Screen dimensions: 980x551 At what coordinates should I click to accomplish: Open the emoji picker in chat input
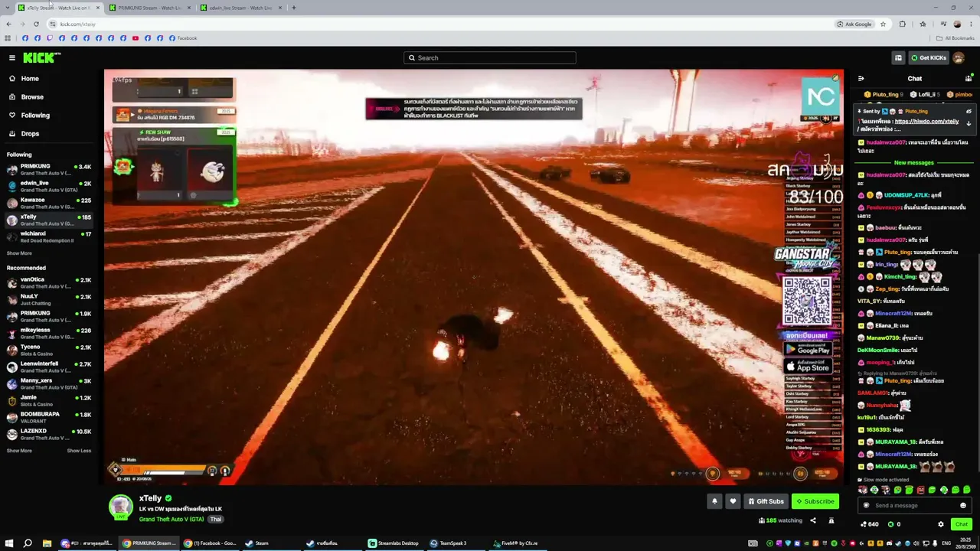(x=963, y=505)
